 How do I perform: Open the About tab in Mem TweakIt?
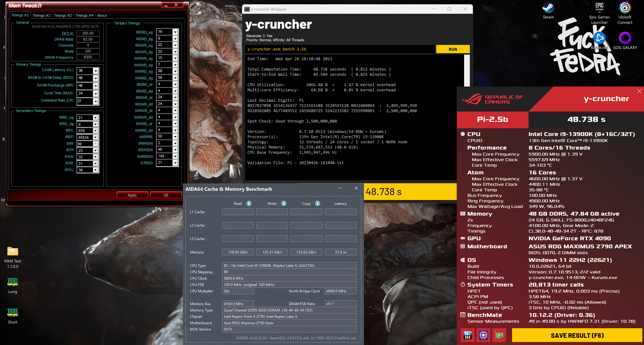(102, 15)
